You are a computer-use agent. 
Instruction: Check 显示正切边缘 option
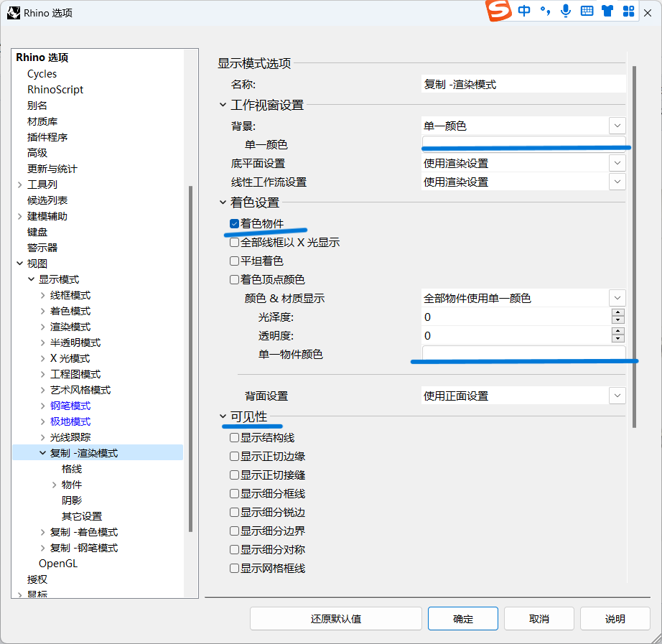[234, 456]
